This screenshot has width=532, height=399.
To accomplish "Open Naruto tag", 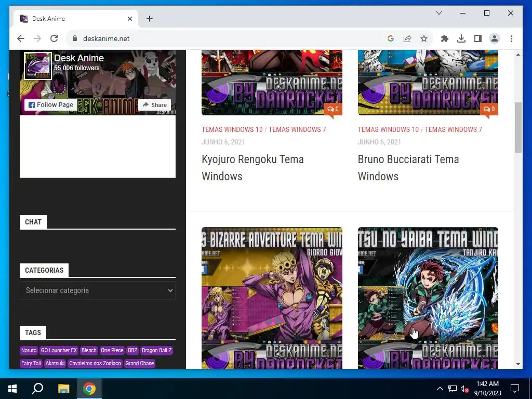I will [x=29, y=350].
